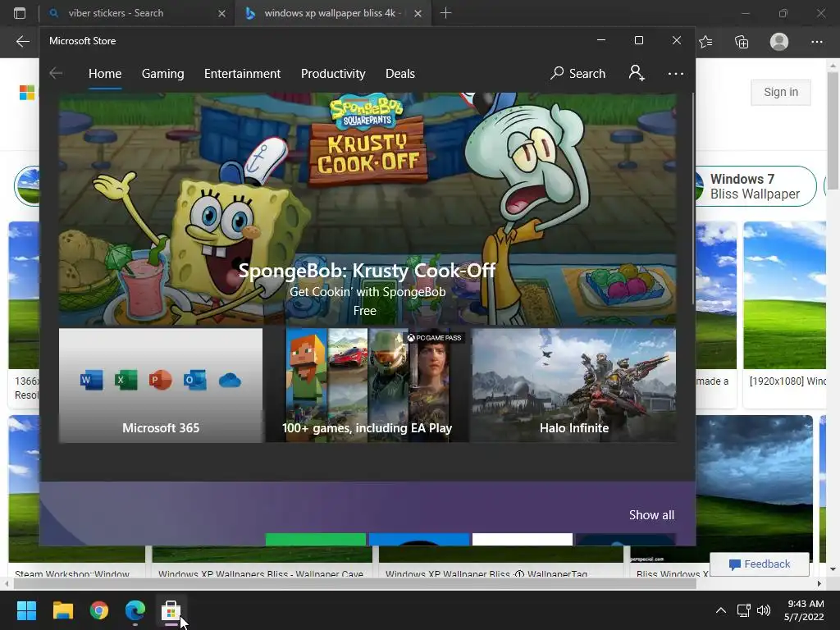Open the SpongeBob: Krusty Cook-Off banner

point(367,209)
